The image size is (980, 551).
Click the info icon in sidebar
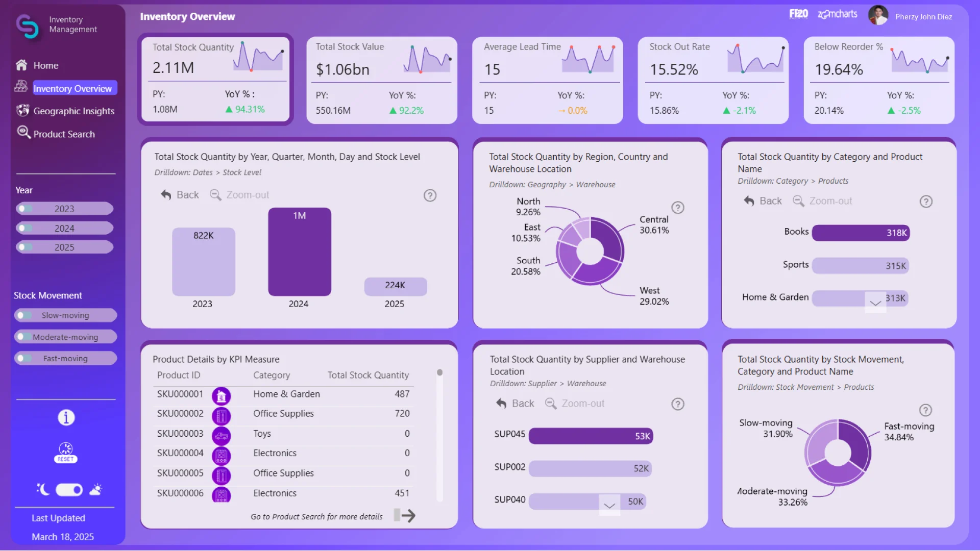(66, 417)
